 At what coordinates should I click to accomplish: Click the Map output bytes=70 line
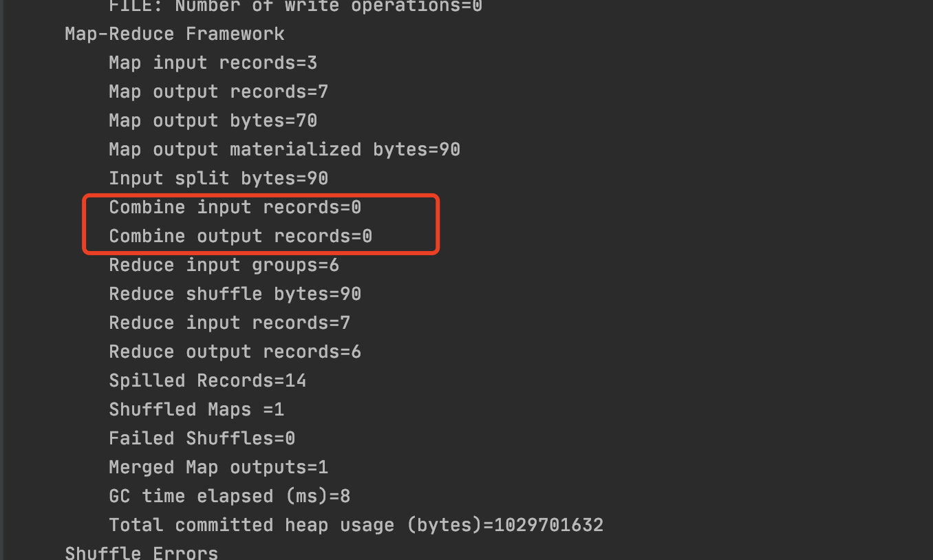point(213,120)
